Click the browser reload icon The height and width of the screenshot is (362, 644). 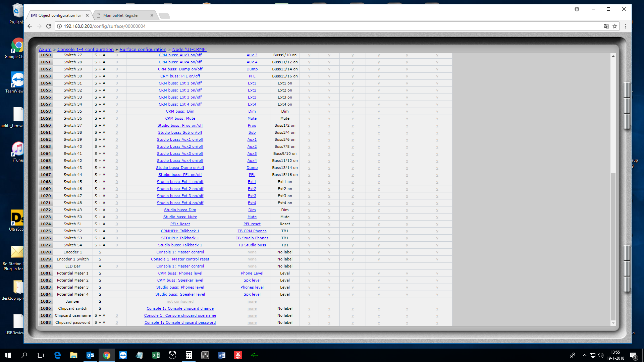(49, 26)
